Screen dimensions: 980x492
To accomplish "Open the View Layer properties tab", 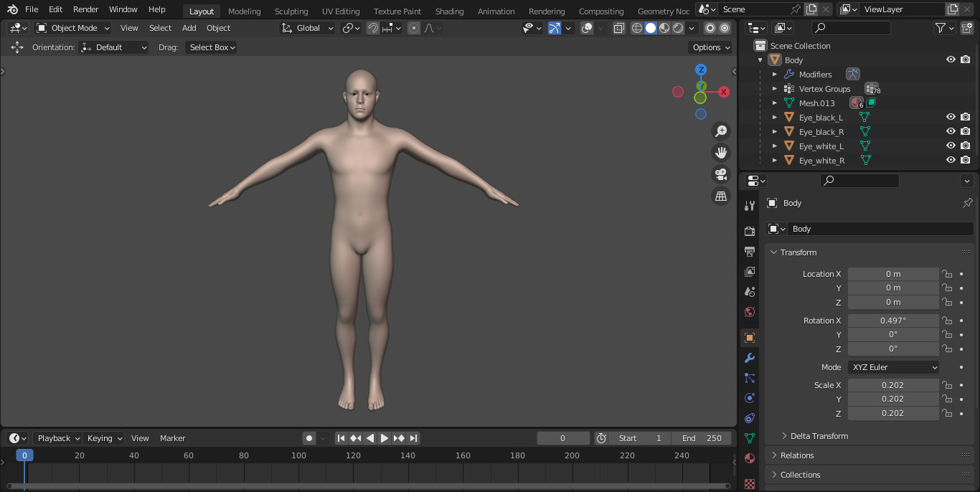I will 750,272.
